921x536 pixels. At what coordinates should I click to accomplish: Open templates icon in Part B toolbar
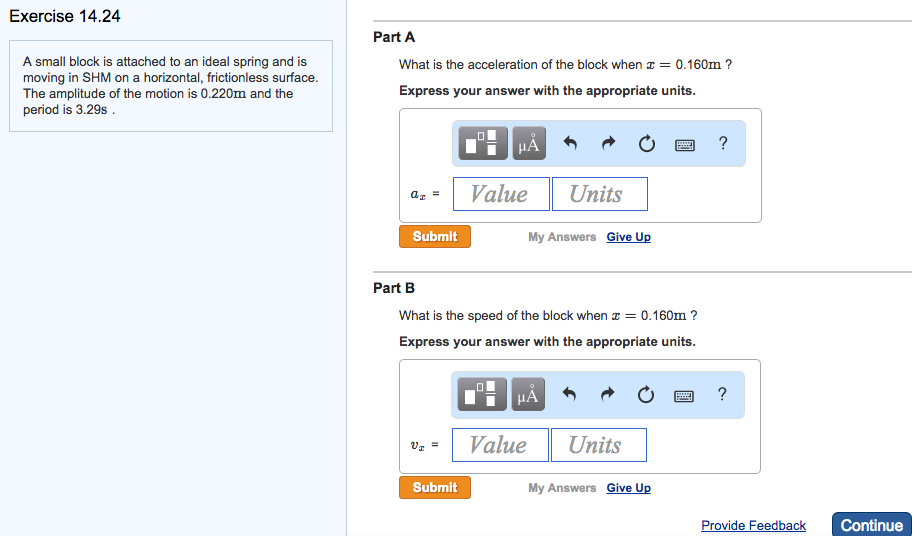pos(483,395)
